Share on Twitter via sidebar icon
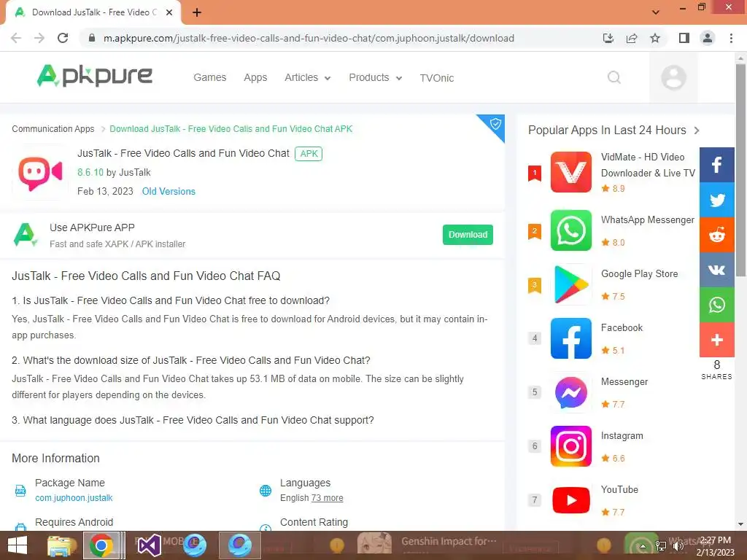The height and width of the screenshot is (560, 747). [x=716, y=200]
